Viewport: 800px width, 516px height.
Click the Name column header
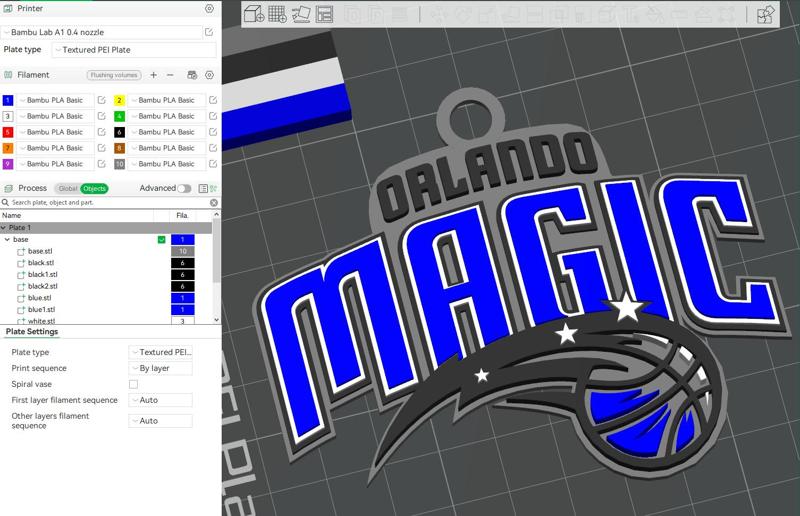pyautogui.click(x=12, y=215)
